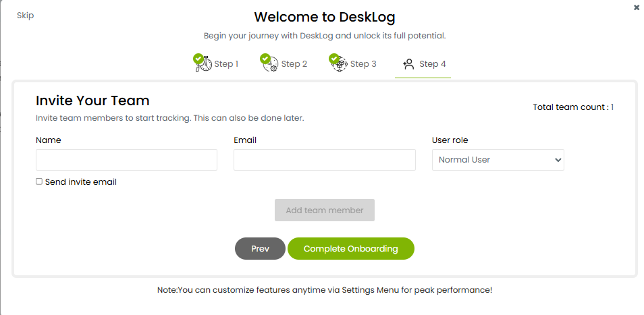Image resolution: width=644 pixels, height=315 pixels.
Task: Click the Add team member button
Action: pyautogui.click(x=325, y=210)
